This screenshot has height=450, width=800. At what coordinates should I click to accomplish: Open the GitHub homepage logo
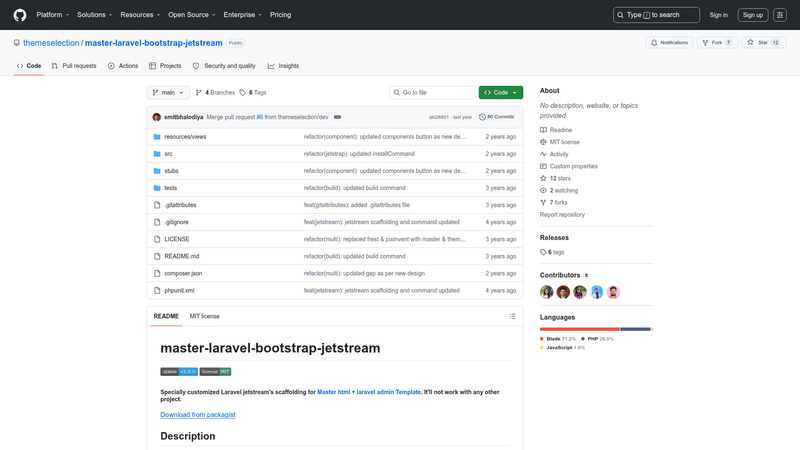pos(20,15)
